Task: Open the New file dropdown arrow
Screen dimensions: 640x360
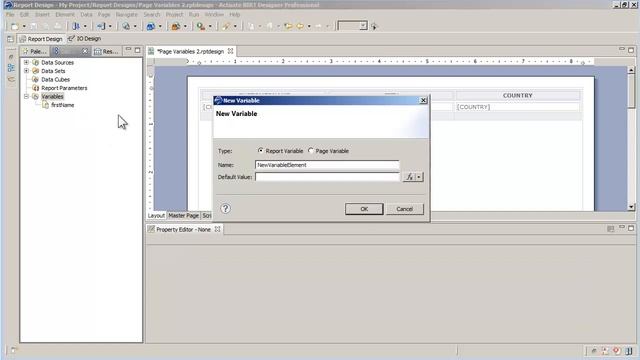Action: coord(24,27)
